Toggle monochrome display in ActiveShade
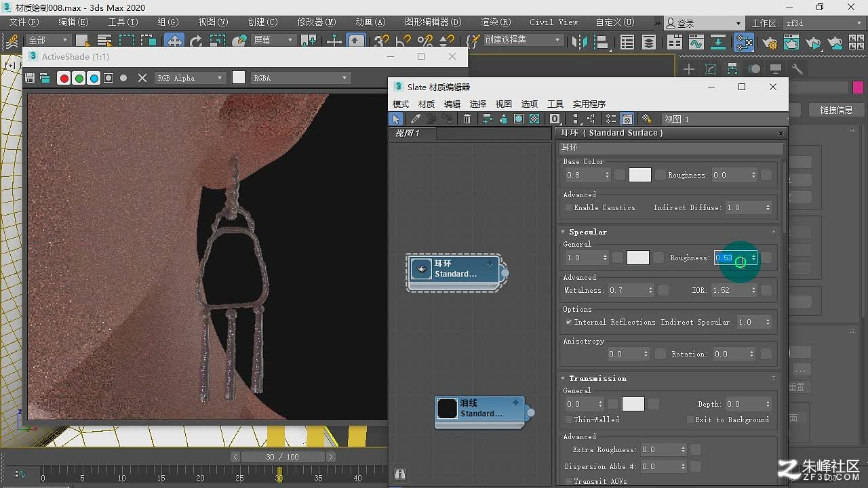This screenshot has width=868, height=488. click(x=123, y=78)
